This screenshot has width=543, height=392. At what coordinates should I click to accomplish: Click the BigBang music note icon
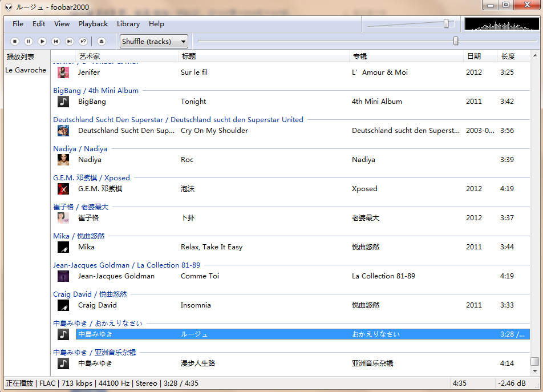click(x=63, y=102)
